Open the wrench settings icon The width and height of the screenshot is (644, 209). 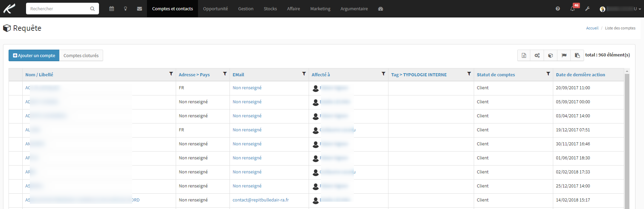[587, 9]
